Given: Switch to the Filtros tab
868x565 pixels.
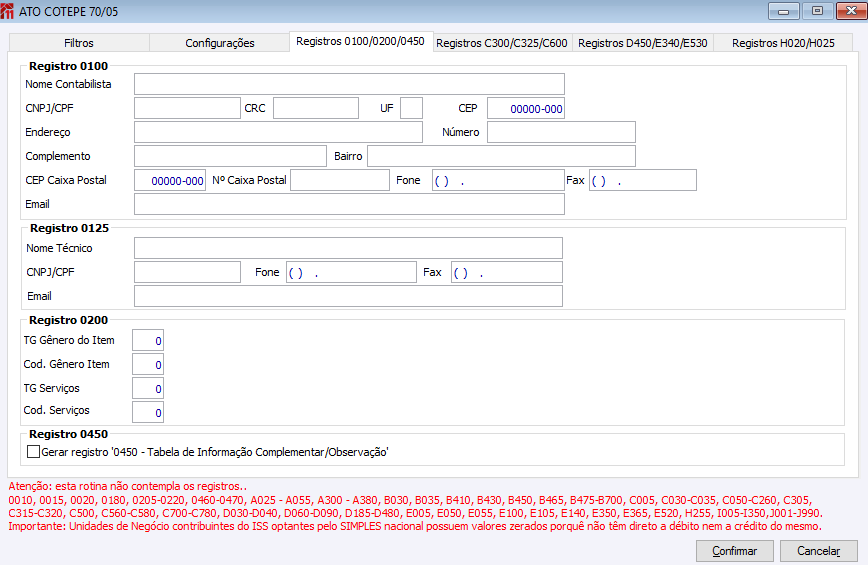Looking at the screenshot, I should [79, 43].
